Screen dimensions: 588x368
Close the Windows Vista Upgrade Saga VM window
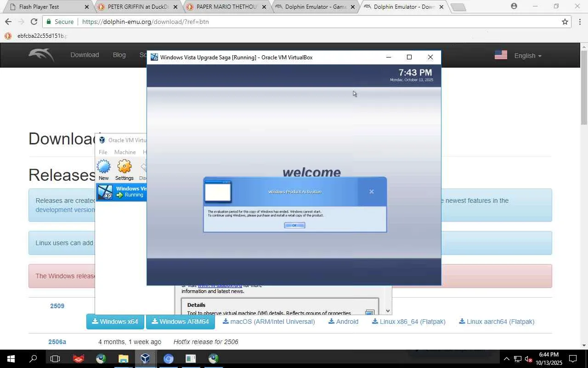point(430,57)
